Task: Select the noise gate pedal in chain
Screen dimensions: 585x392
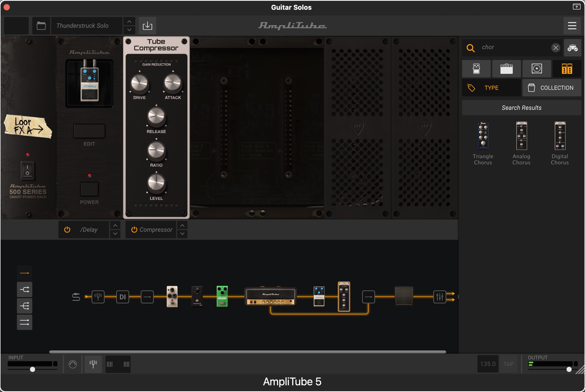Action: (x=172, y=296)
